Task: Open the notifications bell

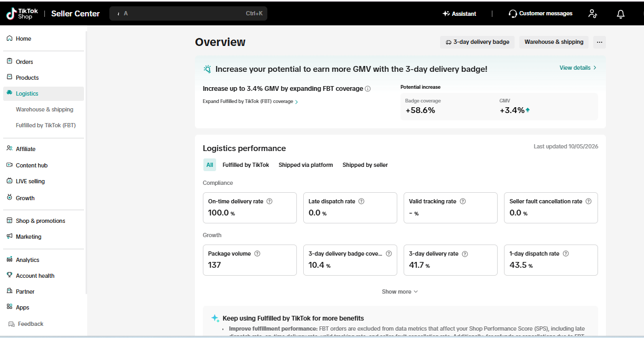Action: 621,14
